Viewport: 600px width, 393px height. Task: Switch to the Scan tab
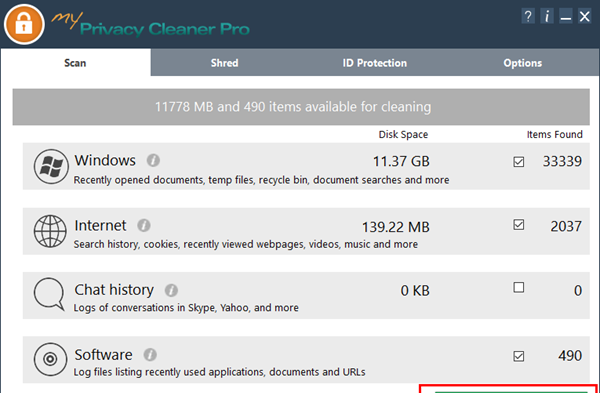(75, 63)
